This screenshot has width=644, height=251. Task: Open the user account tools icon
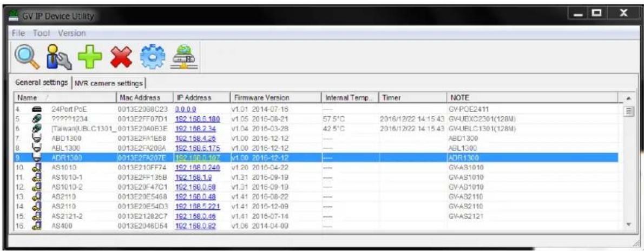(x=59, y=57)
